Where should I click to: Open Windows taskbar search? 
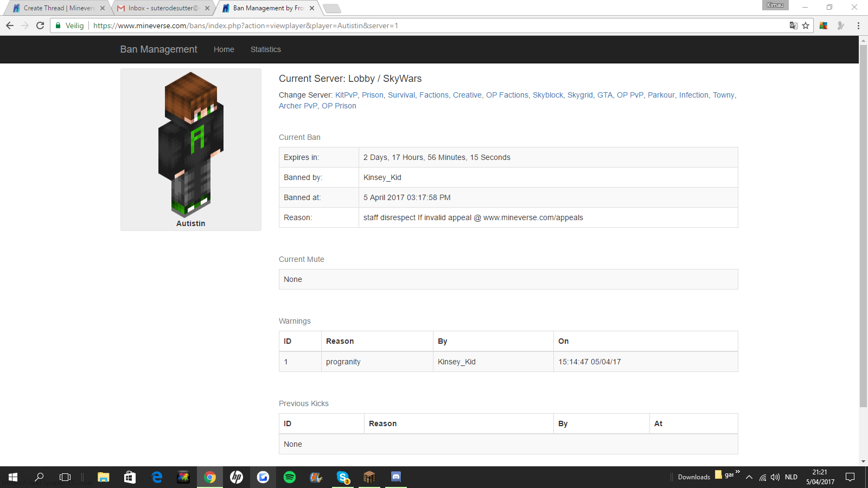[39, 477]
